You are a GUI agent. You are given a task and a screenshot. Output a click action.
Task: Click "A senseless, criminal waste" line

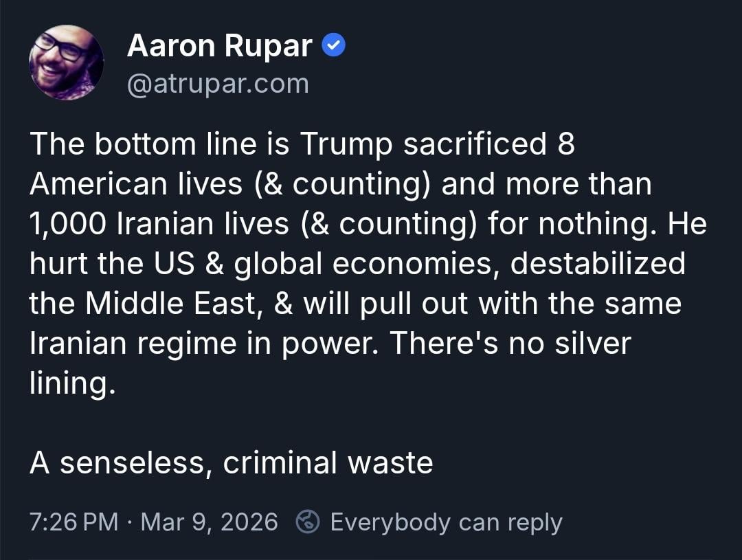pos(231,462)
